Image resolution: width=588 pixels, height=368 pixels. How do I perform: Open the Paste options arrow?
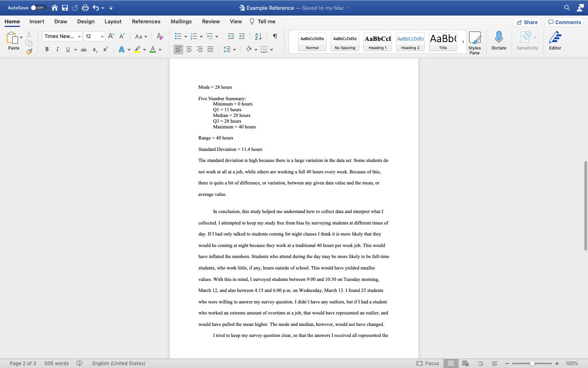pos(21,38)
